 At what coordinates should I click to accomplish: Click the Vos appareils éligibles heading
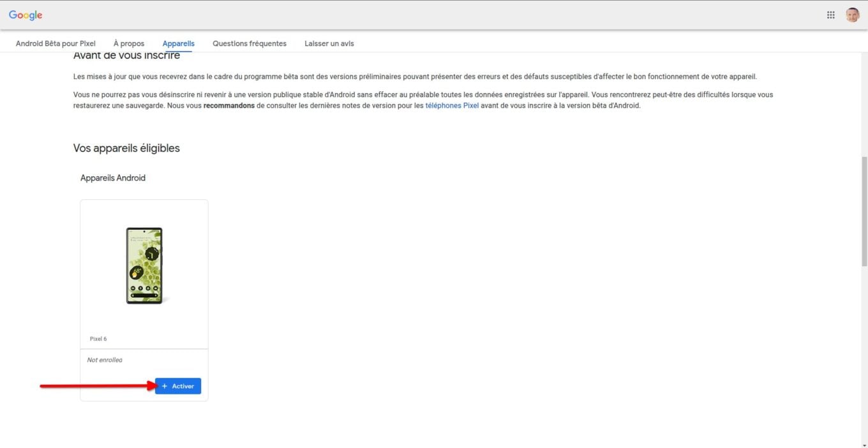point(126,148)
